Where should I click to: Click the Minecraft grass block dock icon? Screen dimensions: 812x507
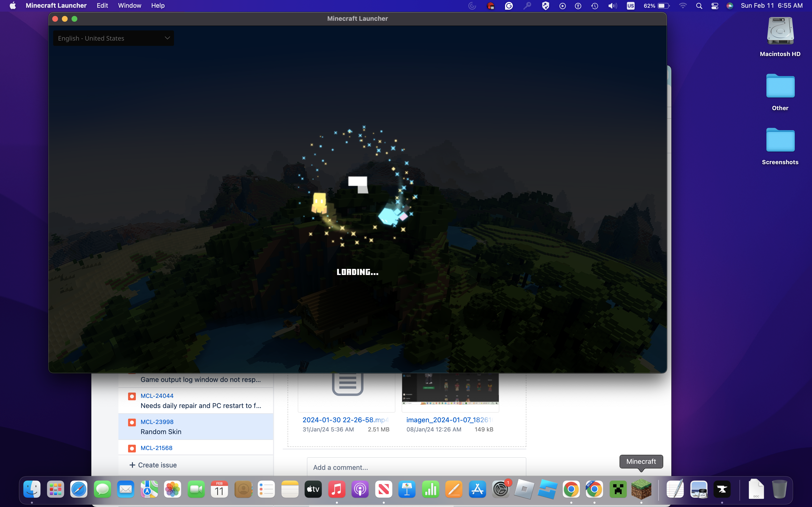coord(641,489)
